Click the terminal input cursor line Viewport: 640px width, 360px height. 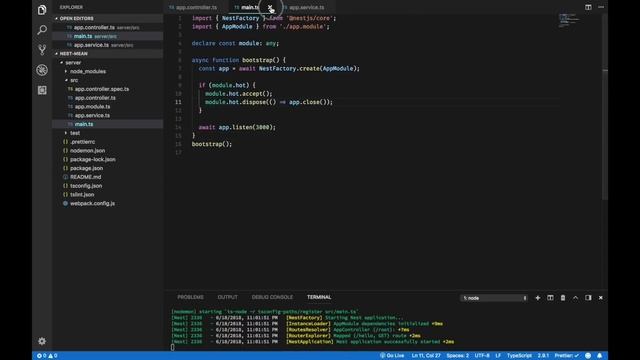click(x=173, y=347)
